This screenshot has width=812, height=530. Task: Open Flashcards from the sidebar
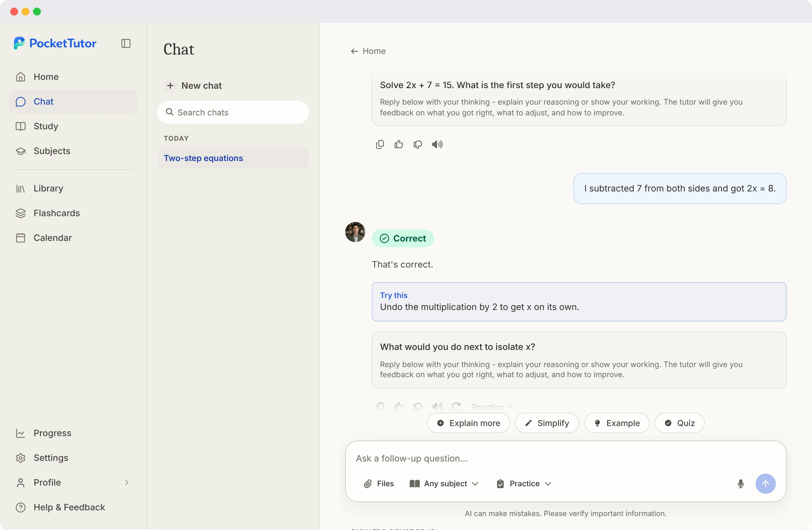(x=73, y=213)
